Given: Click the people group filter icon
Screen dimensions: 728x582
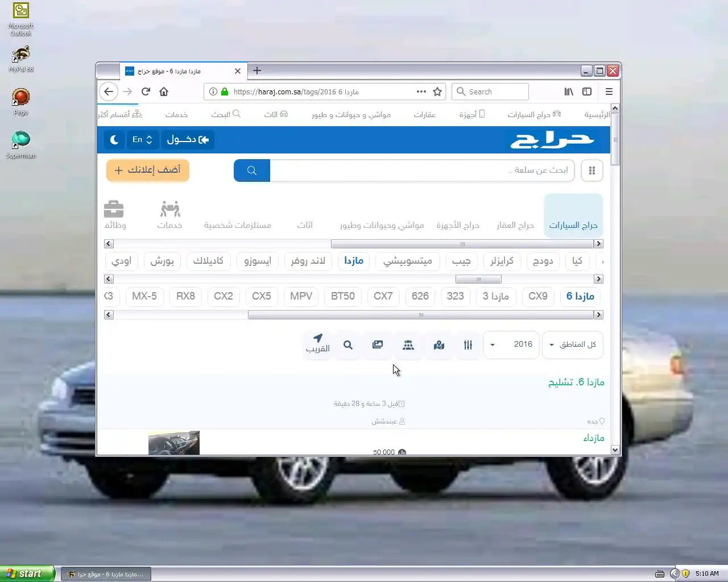Looking at the screenshot, I should (408, 345).
